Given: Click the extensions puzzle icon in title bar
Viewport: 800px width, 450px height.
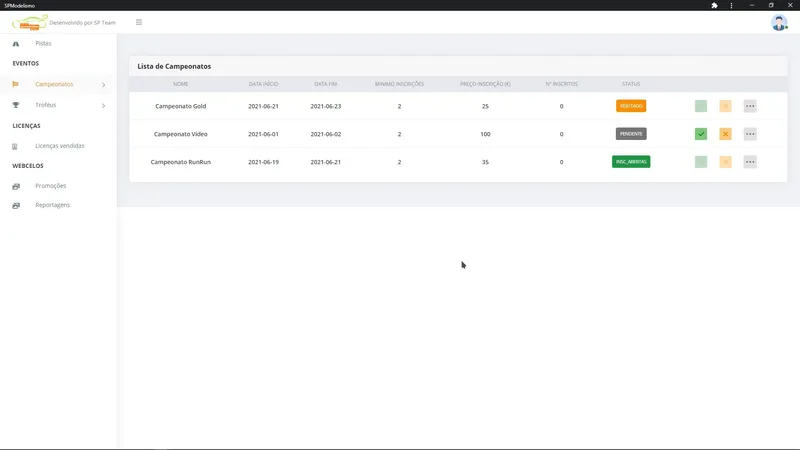Looking at the screenshot, I should tap(714, 5).
